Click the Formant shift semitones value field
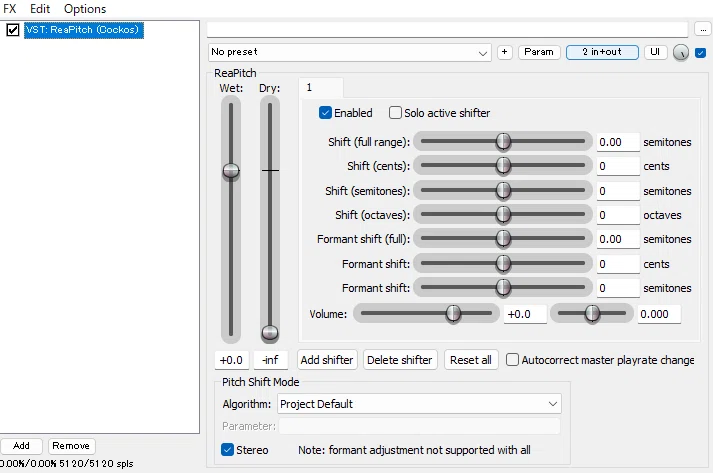Screen dimensions: 713x473 tap(618, 288)
